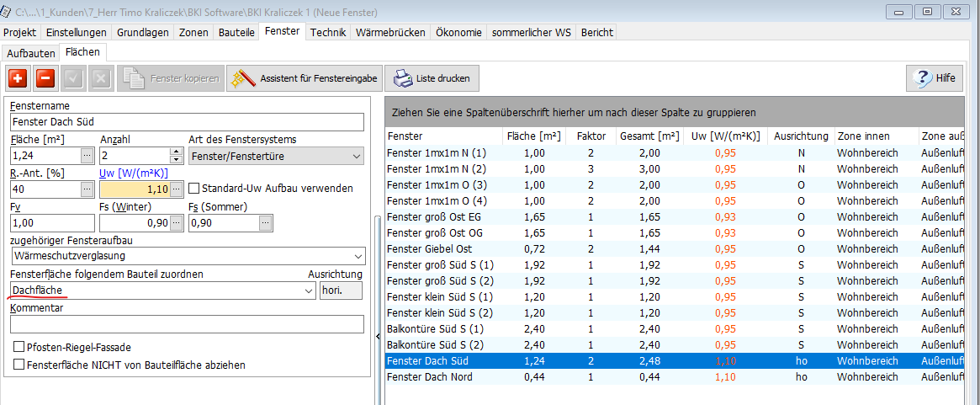Screen dimensions: 980x405
Task: Switch to the Wärmebrücken tab
Action: click(389, 32)
